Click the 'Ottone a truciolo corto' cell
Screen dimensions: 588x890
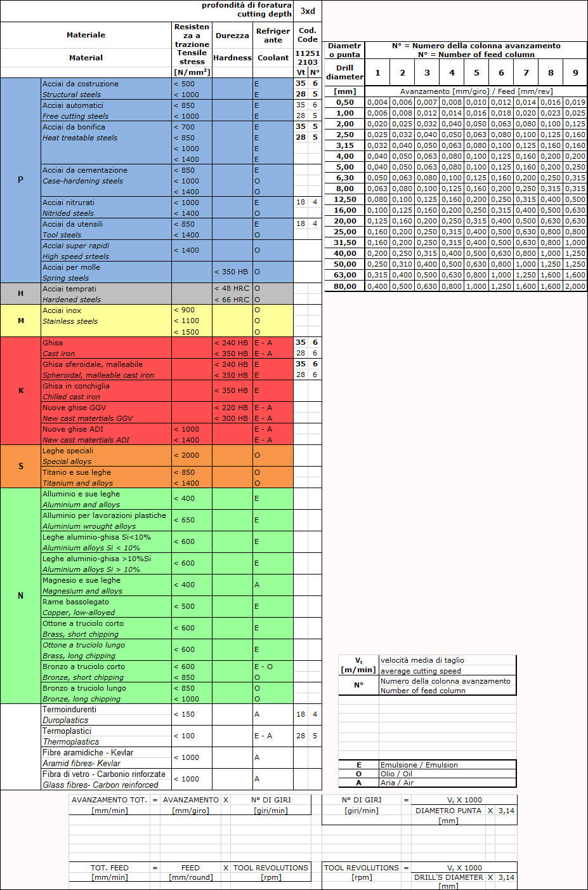tap(107, 623)
